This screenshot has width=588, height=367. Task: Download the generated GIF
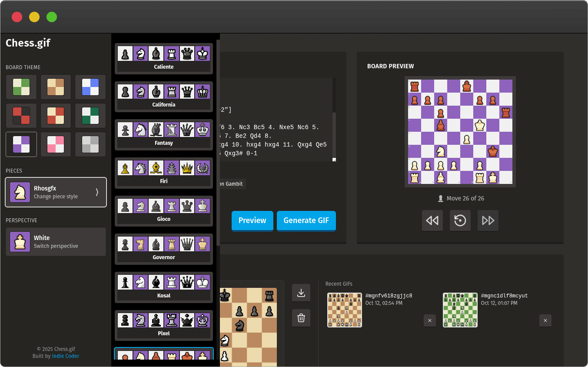(x=301, y=293)
